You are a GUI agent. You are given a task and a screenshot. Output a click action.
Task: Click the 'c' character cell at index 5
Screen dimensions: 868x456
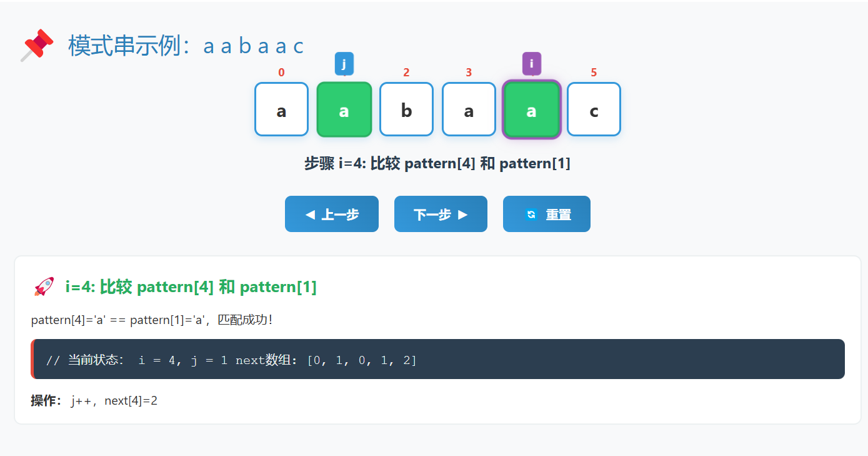pos(594,109)
